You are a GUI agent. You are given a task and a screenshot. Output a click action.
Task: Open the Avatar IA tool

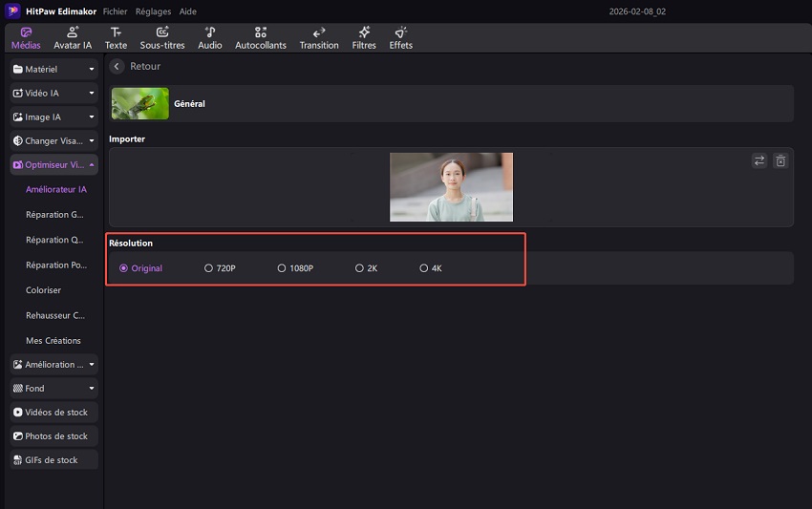click(73, 38)
